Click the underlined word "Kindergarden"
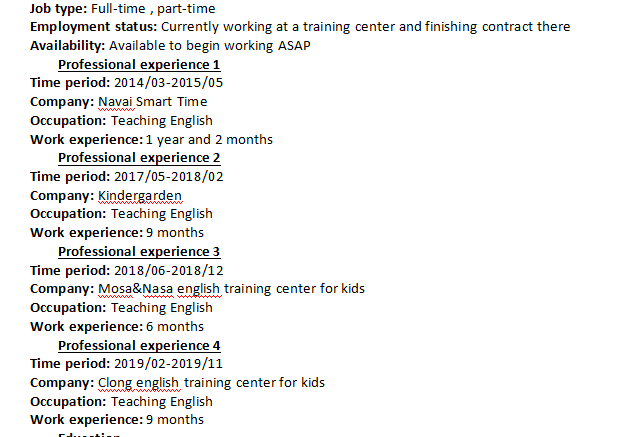This screenshot has height=437, width=628. point(140,195)
